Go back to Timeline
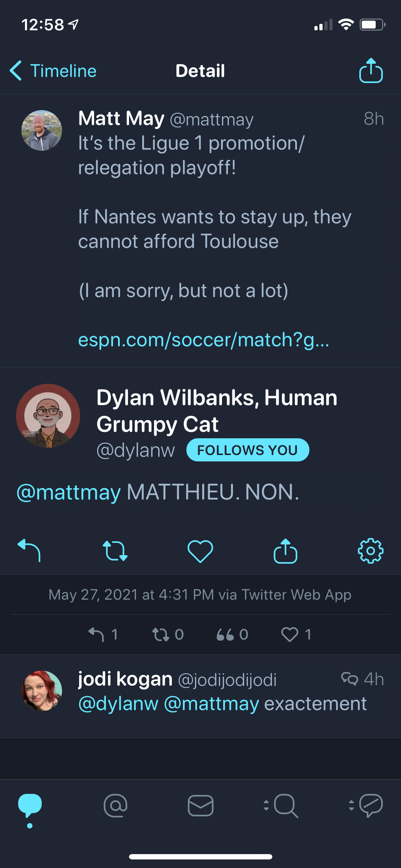The width and height of the screenshot is (401, 868). (53, 71)
